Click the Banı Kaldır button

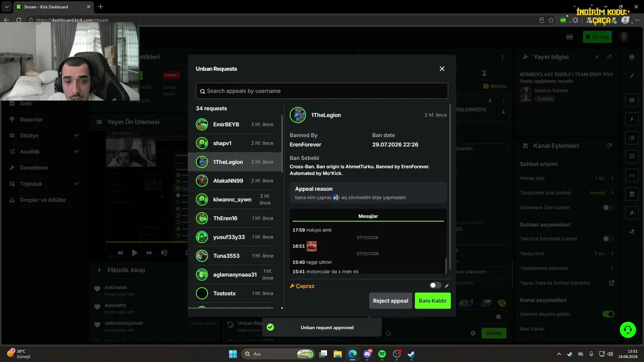[x=433, y=301]
